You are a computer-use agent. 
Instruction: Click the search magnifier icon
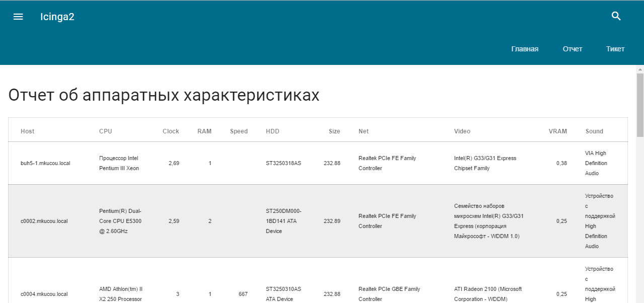616,16
